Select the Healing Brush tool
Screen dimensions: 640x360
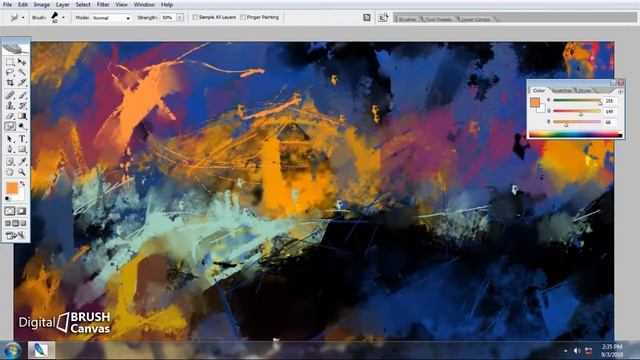pos(10,96)
